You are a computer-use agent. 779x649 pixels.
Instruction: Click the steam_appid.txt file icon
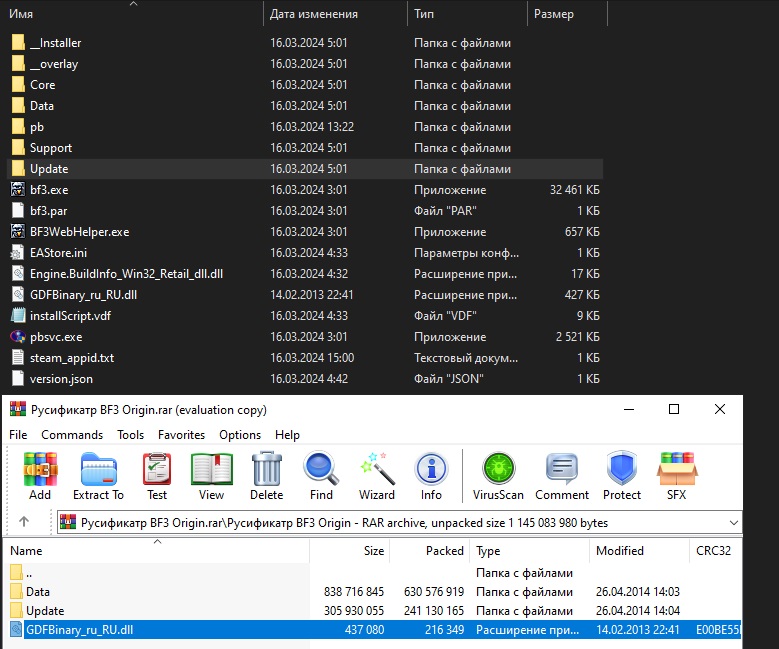click(x=18, y=357)
